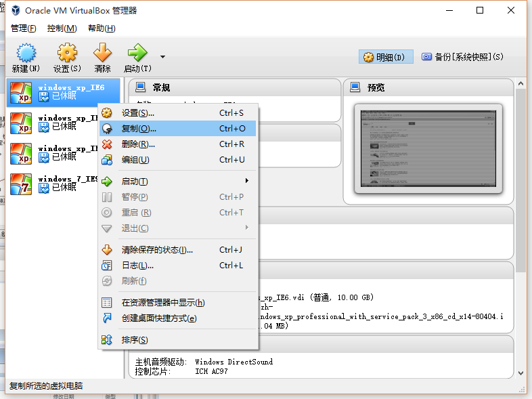The image size is (532, 399).
Task: Expand the Start button dropdown arrow
Action: [x=163, y=57]
